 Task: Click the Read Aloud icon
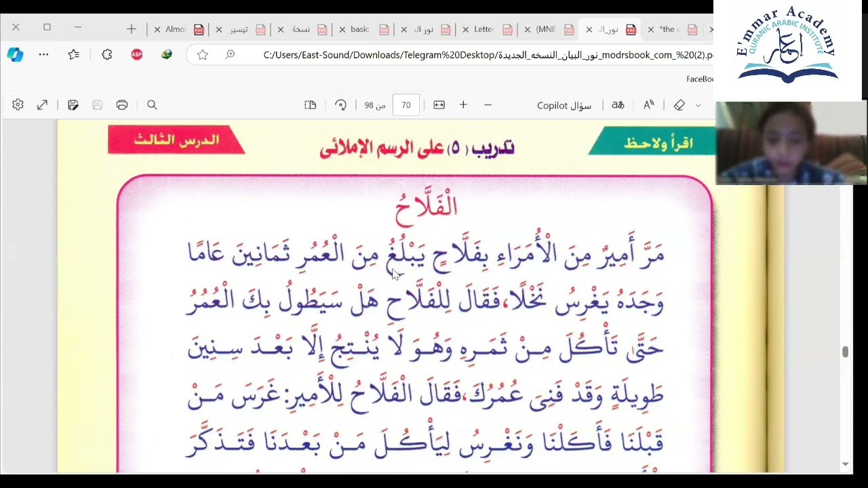(649, 105)
